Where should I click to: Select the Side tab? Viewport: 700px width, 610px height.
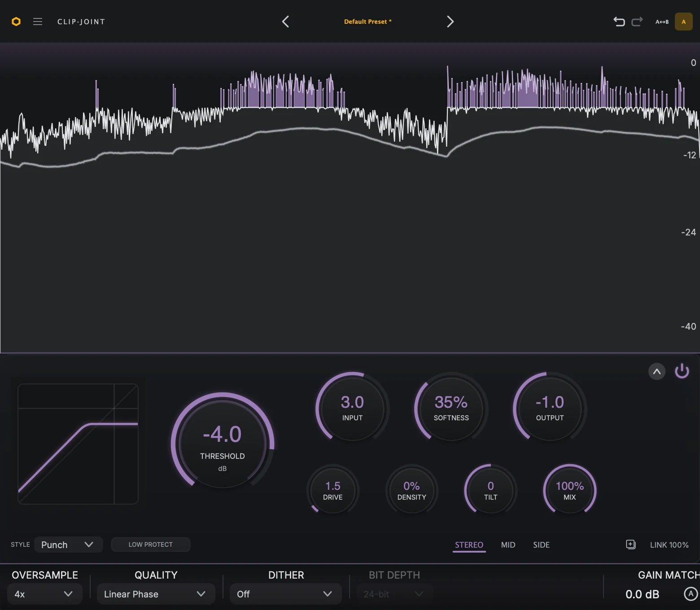click(x=542, y=545)
